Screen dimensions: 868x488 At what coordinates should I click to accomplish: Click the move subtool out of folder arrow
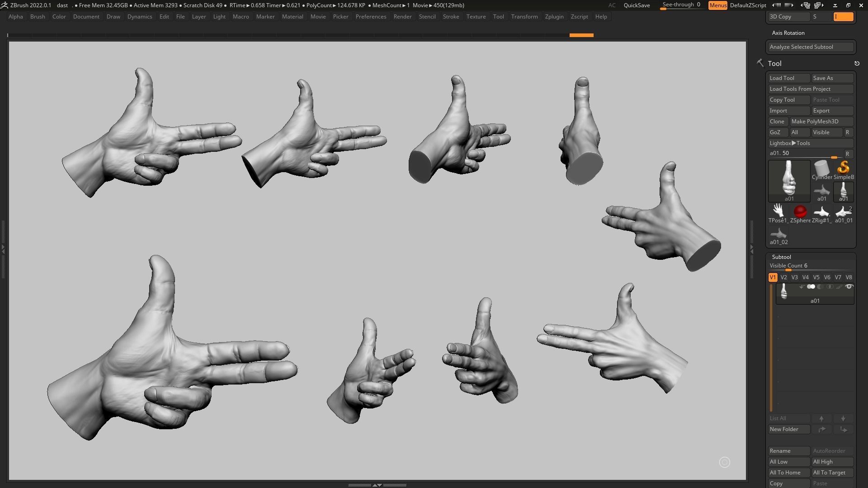(x=843, y=429)
